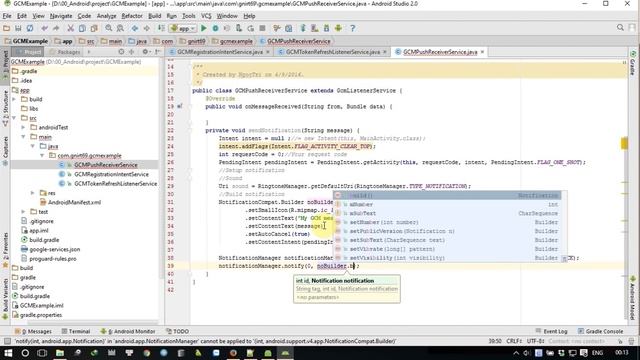
Task: Click the Search Everywhere magnifier icon
Action: point(620,28)
